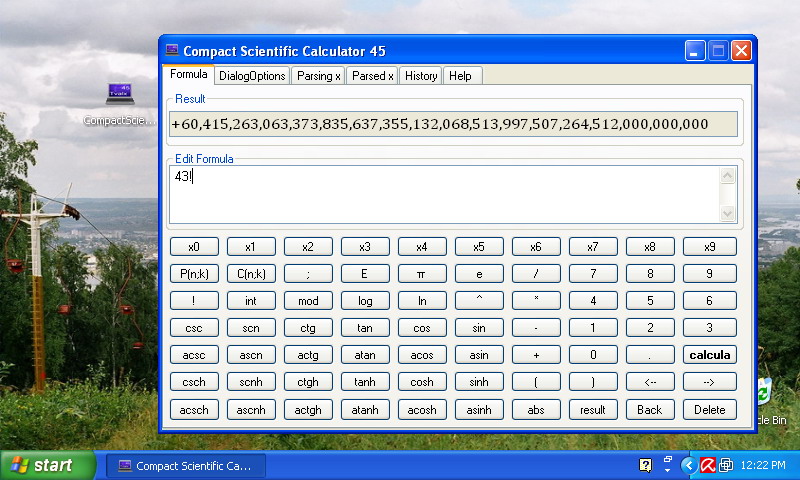This screenshot has width=800, height=480.
Task: Click the 12:22 PM taskbar clock
Action: click(763, 465)
